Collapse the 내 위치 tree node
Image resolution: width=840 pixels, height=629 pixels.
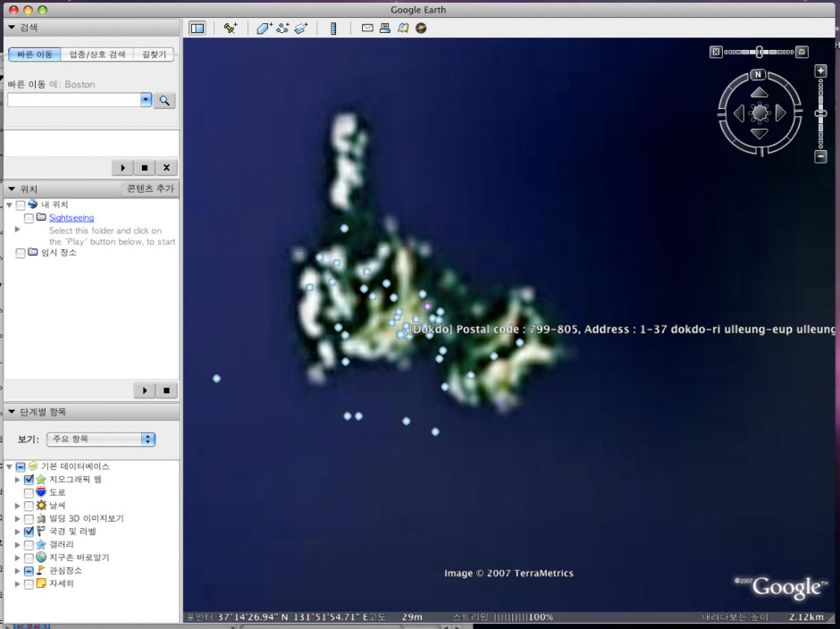point(9,205)
